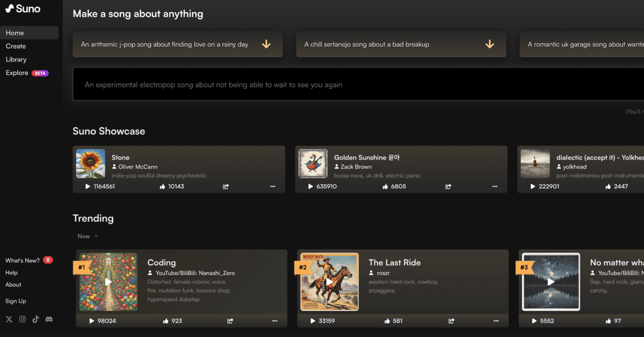Share The Last Ride song
The image size is (644, 337).
(x=451, y=321)
